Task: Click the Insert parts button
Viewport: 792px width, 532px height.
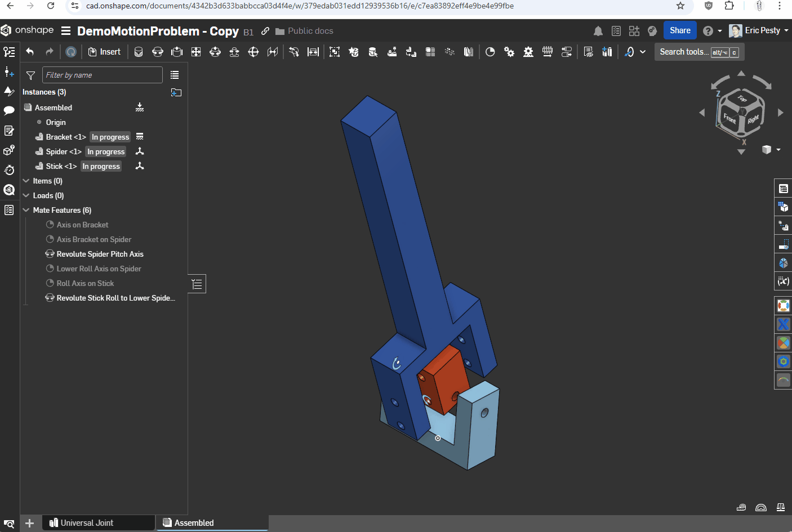Action: click(x=104, y=52)
